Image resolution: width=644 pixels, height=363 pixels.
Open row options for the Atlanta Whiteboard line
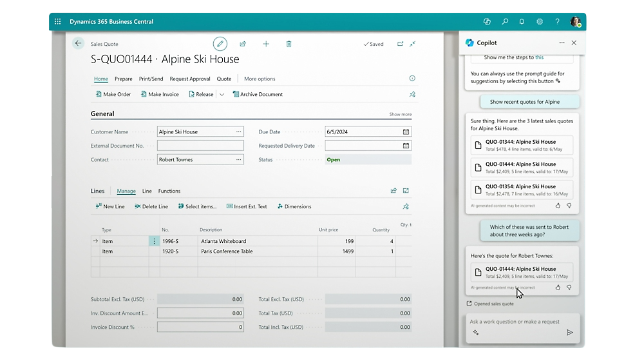[x=154, y=241]
